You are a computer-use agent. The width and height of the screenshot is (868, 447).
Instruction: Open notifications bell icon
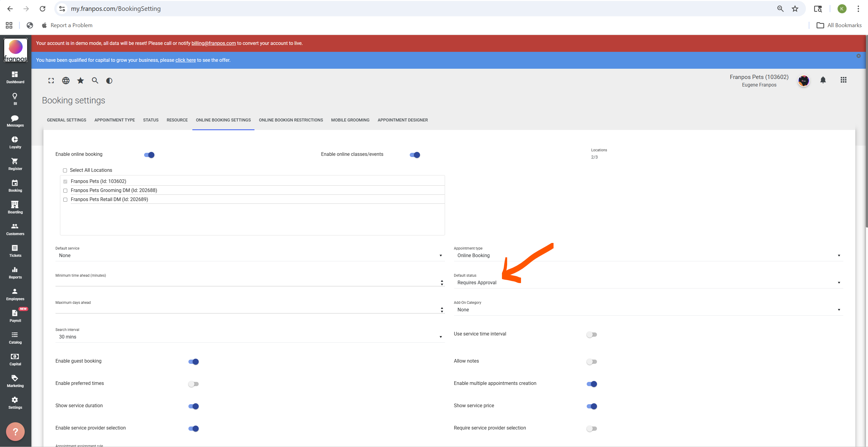(x=823, y=80)
